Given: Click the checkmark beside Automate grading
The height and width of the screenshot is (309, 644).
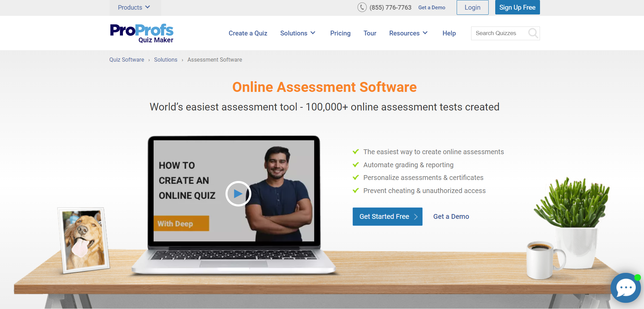Looking at the screenshot, I should [356, 165].
